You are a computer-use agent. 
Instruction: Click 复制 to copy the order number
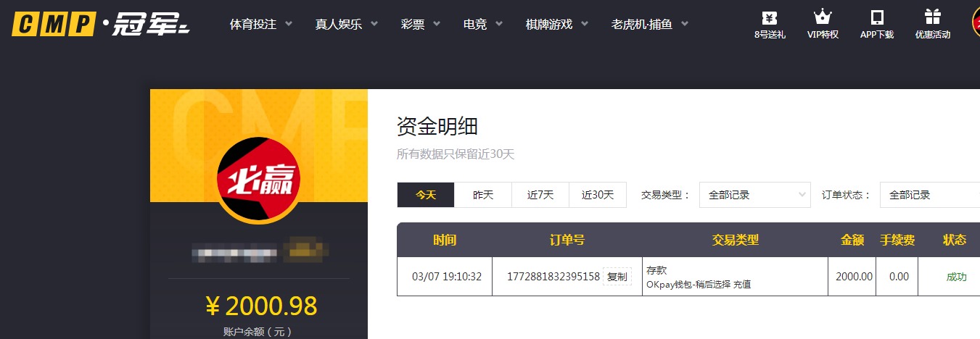click(x=617, y=277)
